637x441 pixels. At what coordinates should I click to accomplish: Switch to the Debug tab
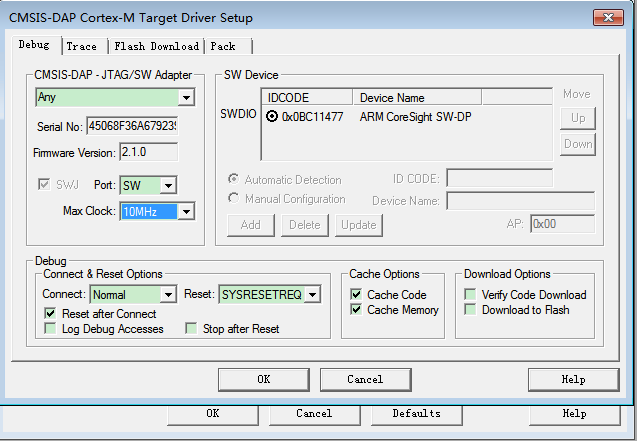click(x=35, y=45)
